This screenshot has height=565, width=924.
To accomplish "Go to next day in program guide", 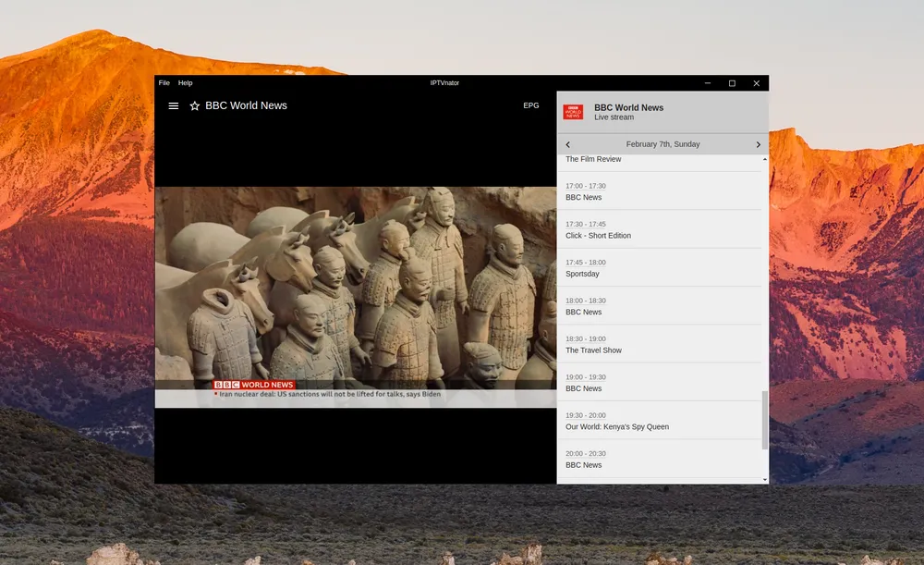I will [759, 145].
